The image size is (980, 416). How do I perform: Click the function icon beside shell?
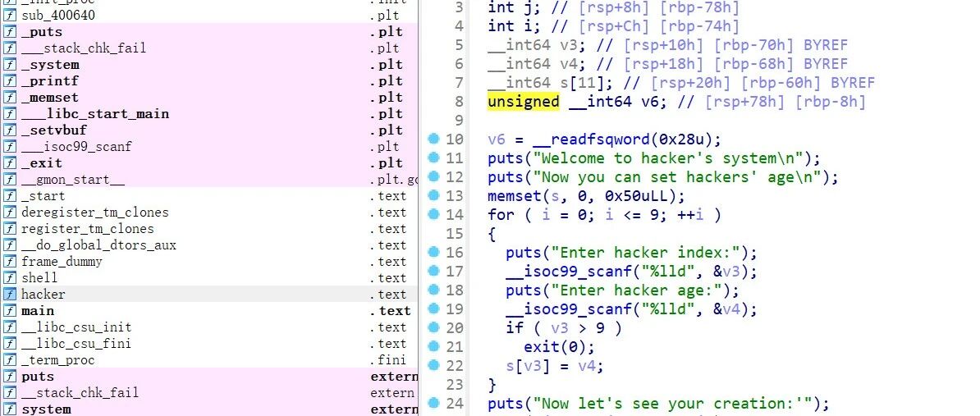point(9,278)
